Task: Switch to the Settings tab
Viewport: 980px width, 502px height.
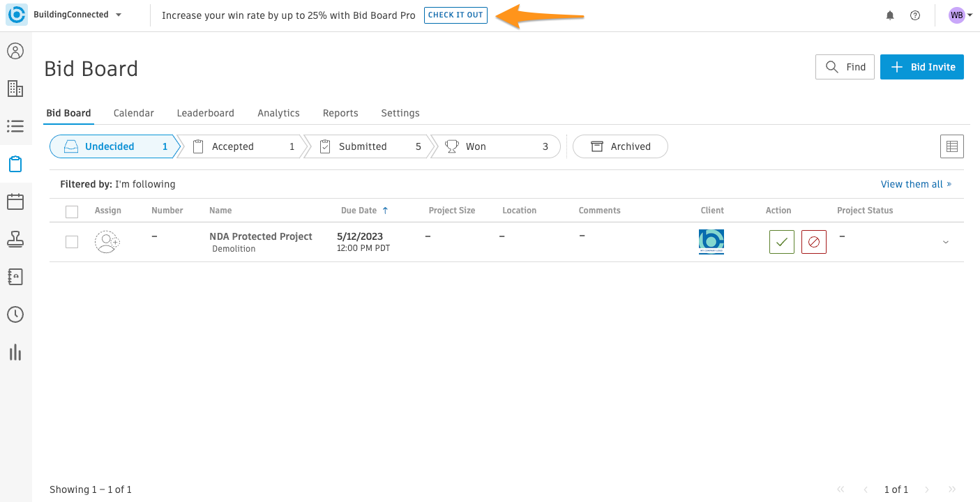Action: [400, 113]
